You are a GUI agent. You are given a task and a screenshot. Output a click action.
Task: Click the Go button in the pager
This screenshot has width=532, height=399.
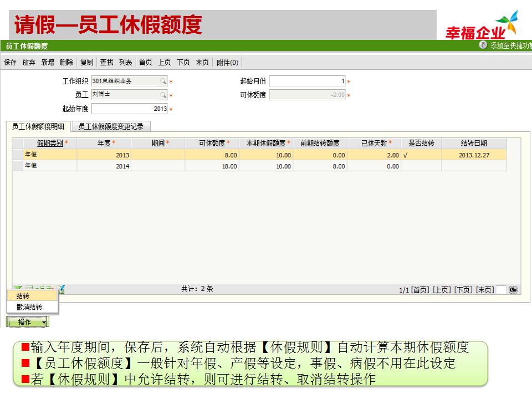513,290
